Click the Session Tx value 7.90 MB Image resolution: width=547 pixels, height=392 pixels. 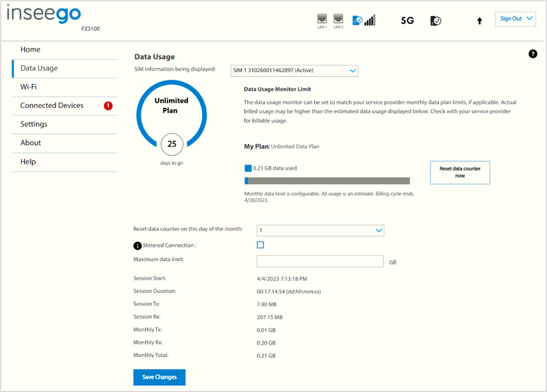267,305
